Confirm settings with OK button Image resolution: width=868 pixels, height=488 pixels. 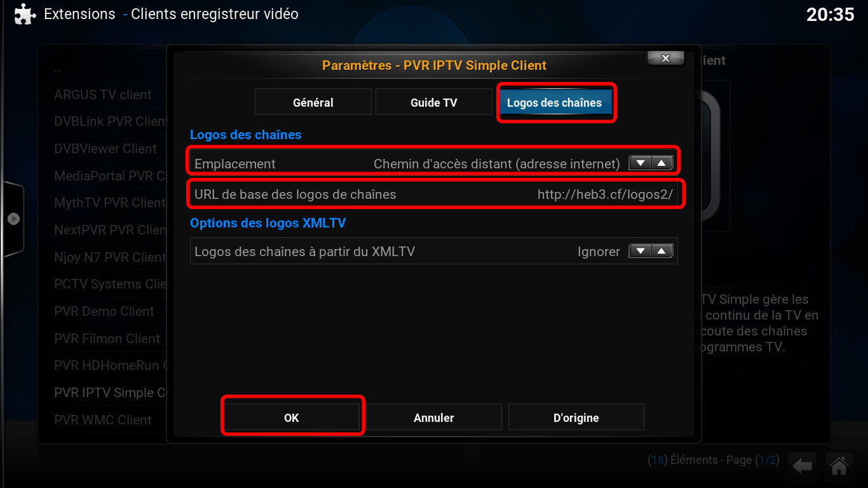tap(292, 417)
